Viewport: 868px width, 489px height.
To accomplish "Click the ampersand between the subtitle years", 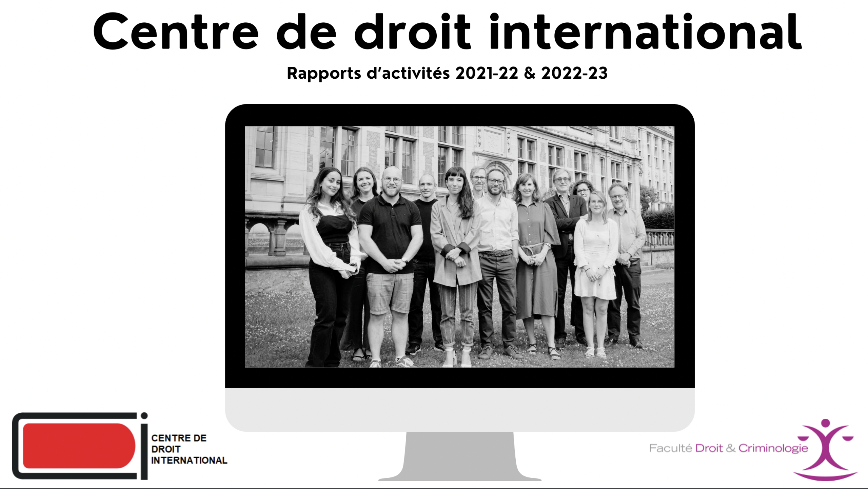I will pyautogui.click(x=529, y=73).
